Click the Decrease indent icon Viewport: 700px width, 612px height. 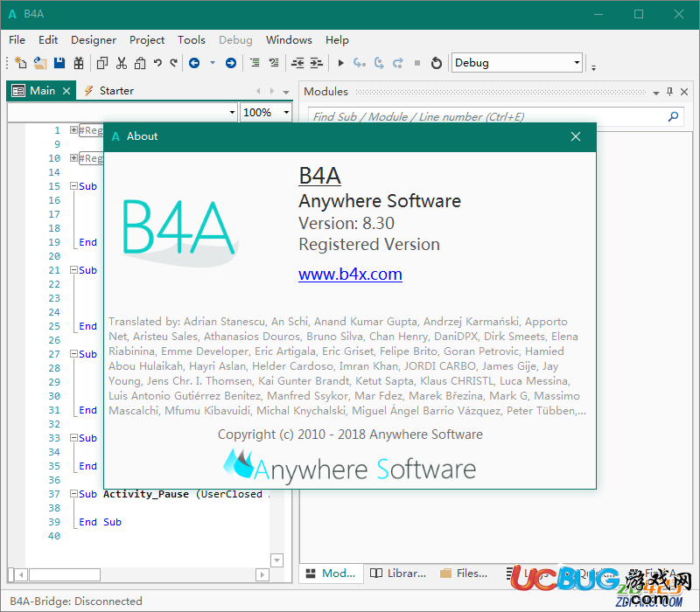click(297, 63)
